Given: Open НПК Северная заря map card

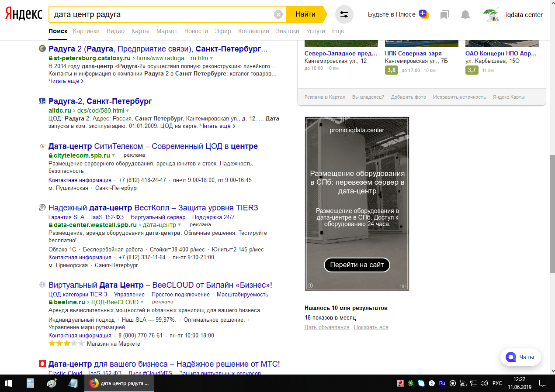Looking at the screenshot, I should [x=413, y=54].
